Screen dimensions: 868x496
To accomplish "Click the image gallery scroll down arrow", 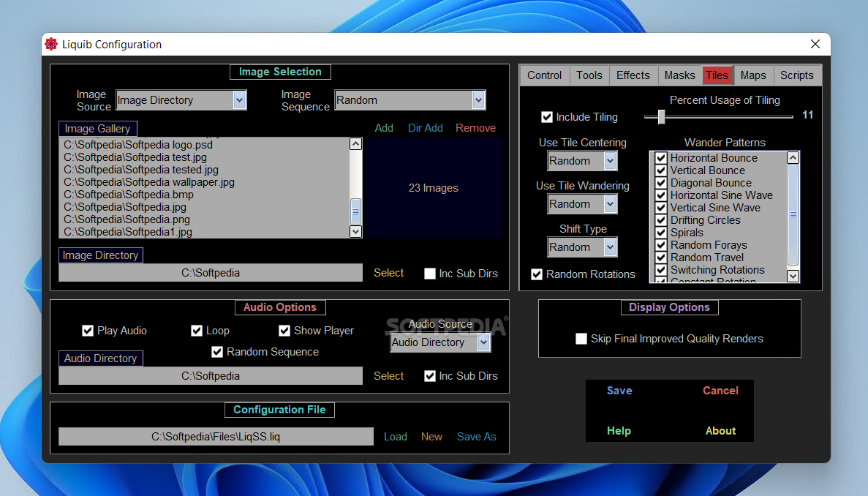I will point(355,231).
